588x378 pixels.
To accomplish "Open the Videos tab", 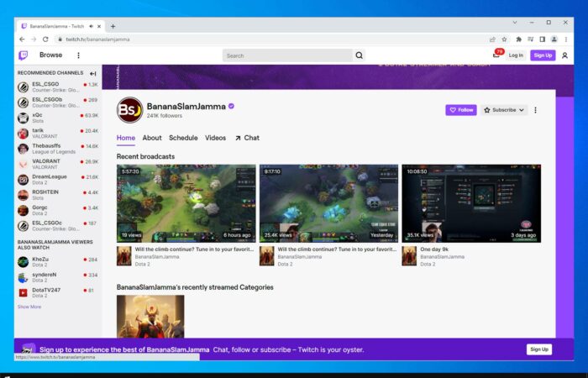I will pos(215,138).
